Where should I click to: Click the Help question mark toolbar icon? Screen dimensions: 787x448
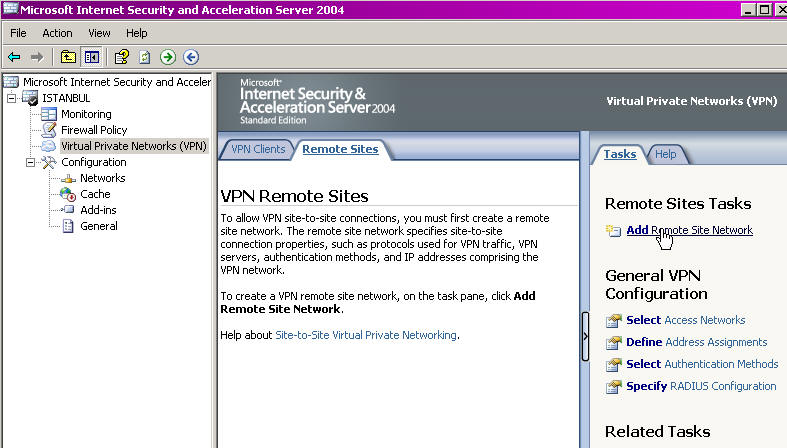click(x=122, y=57)
